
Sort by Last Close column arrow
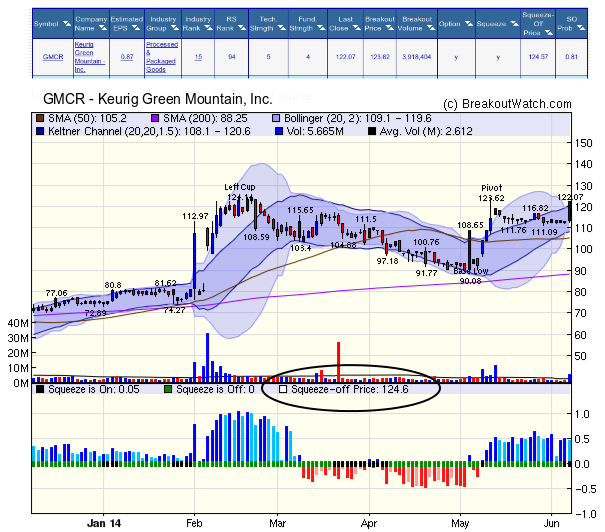click(357, 28)
